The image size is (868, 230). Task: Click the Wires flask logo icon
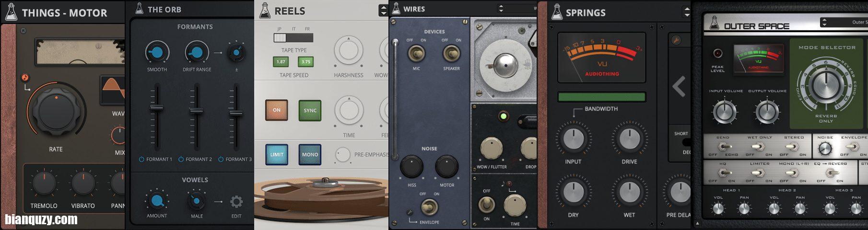click(x=396, y=8)
